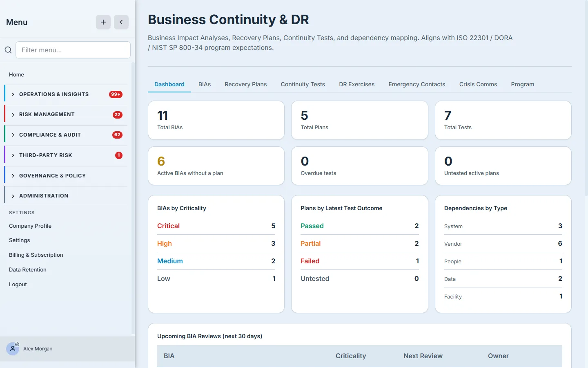
Task: Switch to the BIAs tab
Action: [205, 84]
